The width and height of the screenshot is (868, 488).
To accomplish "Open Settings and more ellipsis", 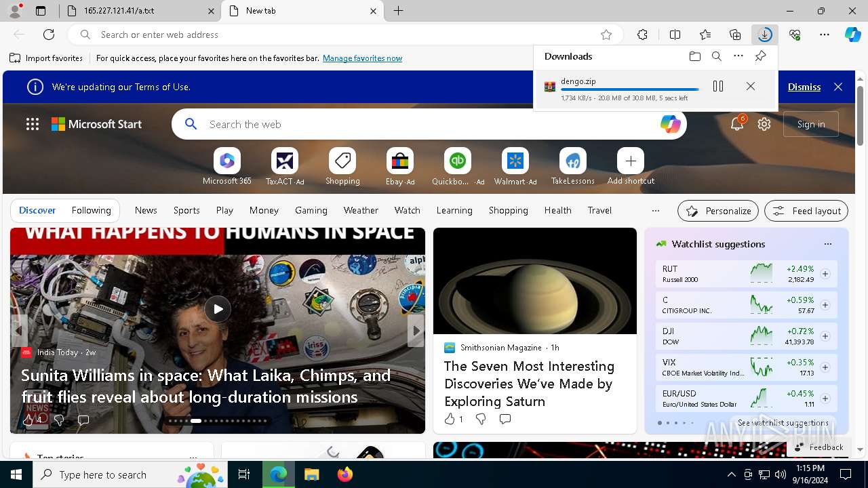I will (x=825, y=35).
